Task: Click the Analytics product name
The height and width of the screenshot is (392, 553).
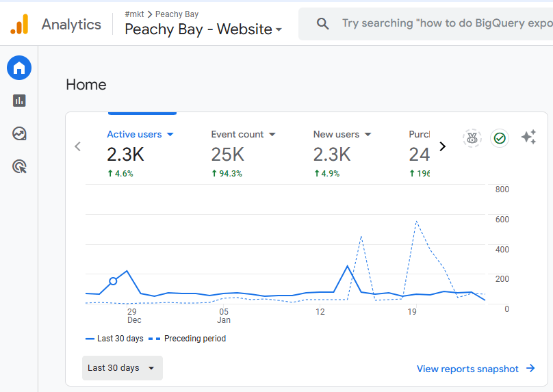Action: pos(71,25)
